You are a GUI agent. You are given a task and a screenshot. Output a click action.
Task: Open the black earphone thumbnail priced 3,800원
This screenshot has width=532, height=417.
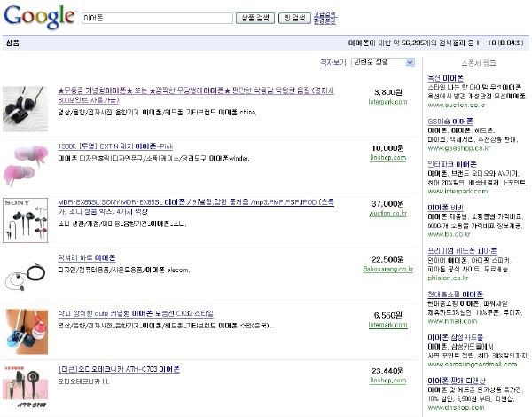26,108
